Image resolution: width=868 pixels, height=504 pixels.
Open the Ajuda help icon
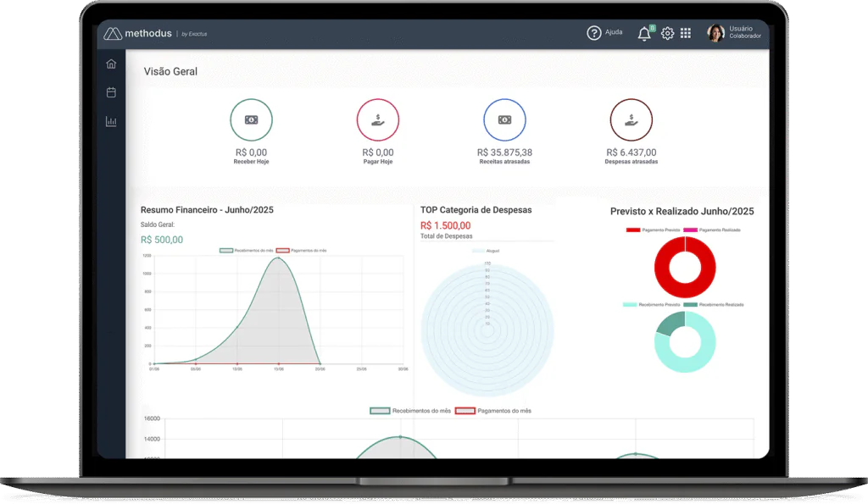click(x=593, y=33)
